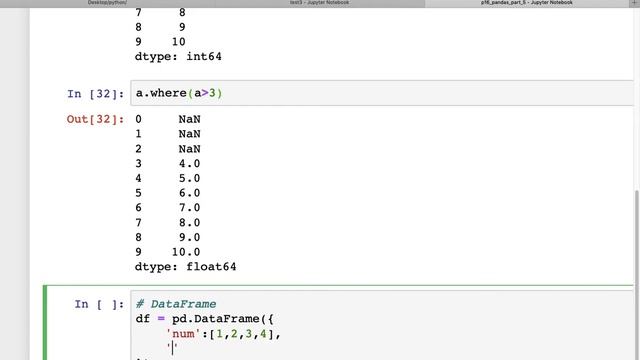
Task: Click the 'dtype: float64' output line
Action: click(185, 267)
